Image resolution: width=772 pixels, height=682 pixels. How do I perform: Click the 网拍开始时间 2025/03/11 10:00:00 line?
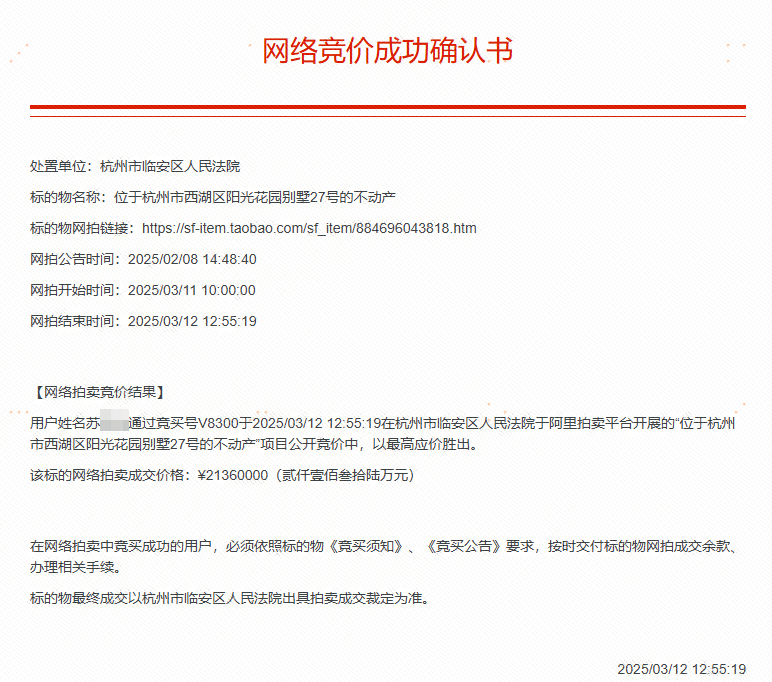[x=143, y=290]
